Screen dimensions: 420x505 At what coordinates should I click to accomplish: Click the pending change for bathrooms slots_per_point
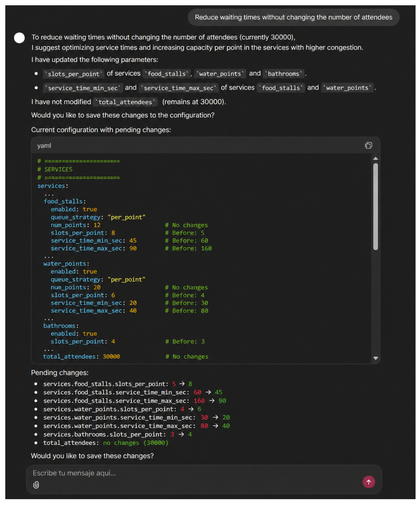point(117,434)
